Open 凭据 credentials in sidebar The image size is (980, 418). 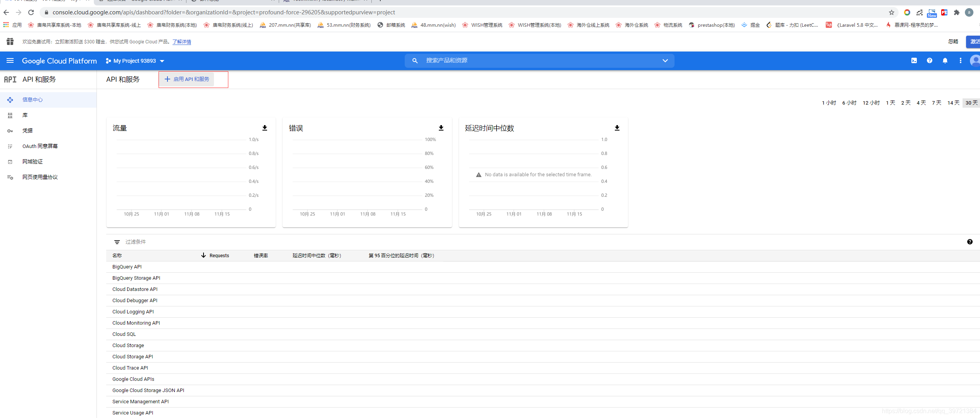coord(48,131)
